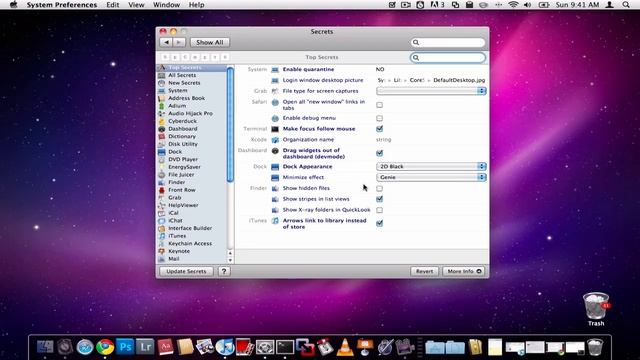Click the Revert button

424,271
